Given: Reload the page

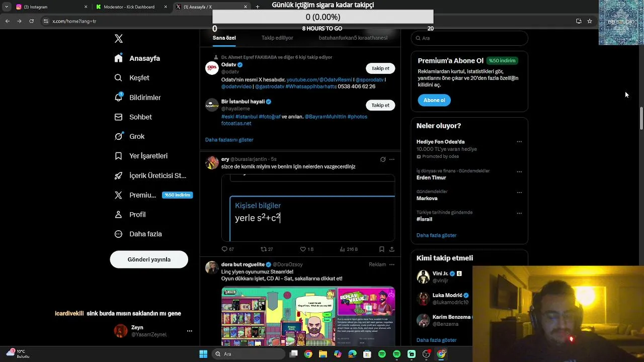Looking at the screenshot, I should [31, 21].
